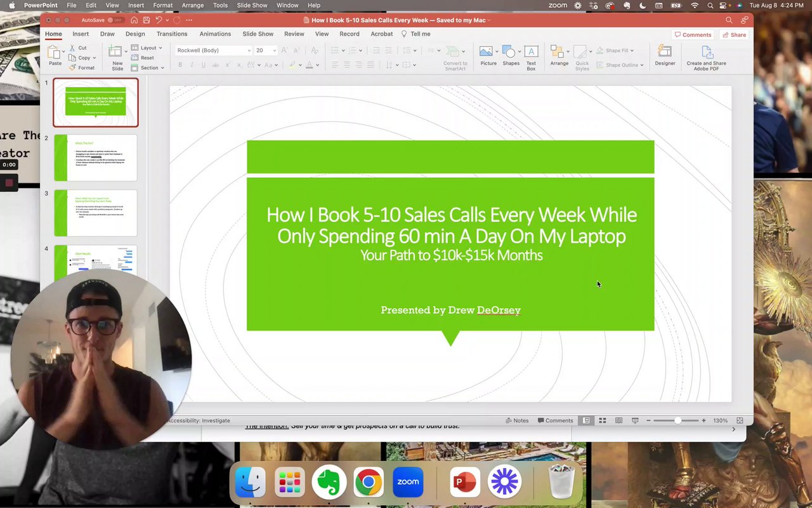Save the presentation with the disk icon

pos(147,20)
